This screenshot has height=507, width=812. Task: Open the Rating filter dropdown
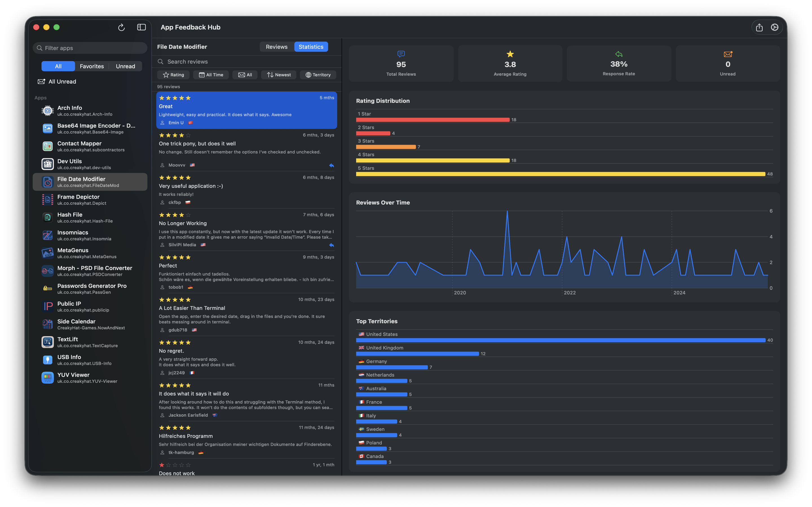(x=173, y=75)
